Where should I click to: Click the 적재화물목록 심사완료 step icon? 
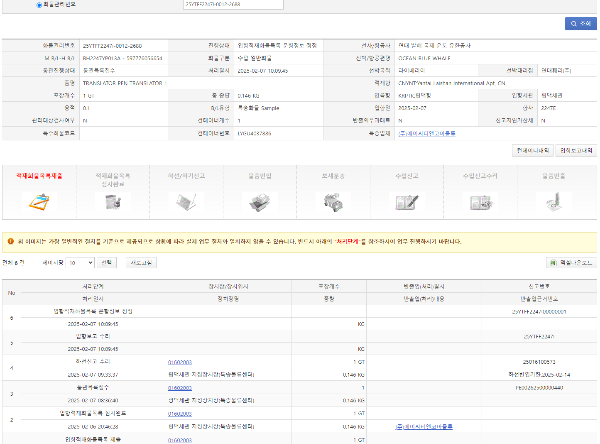tap(113, 202)
